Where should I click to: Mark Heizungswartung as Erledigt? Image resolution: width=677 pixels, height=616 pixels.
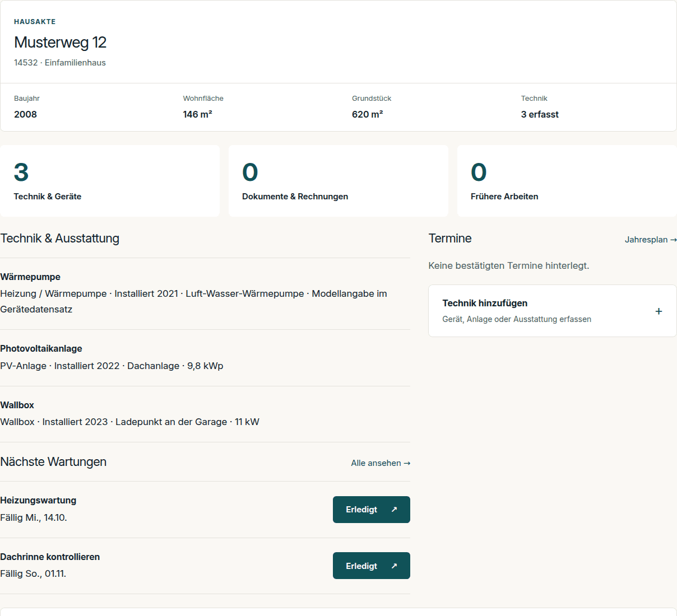372,510
